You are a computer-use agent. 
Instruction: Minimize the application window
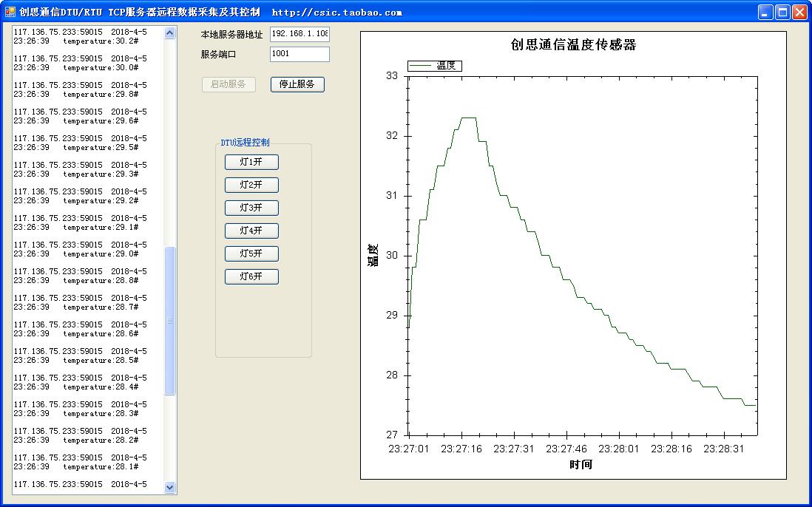click(765, 13)
